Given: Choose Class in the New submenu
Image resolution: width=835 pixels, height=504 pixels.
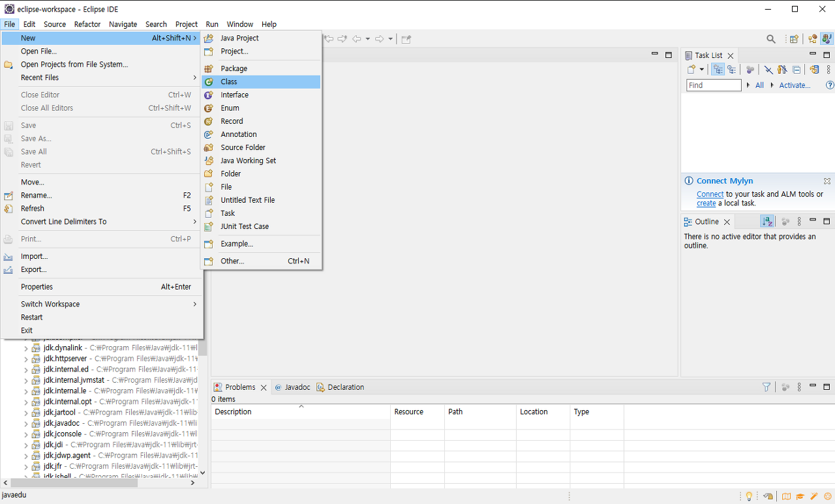Looking at the screenshot, I should pos(261,82).
